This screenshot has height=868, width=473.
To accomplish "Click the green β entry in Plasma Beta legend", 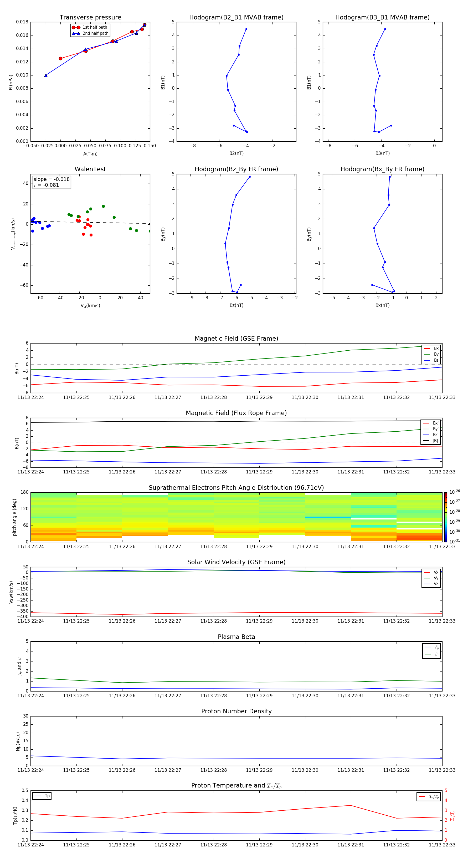I will click(431, 654).
